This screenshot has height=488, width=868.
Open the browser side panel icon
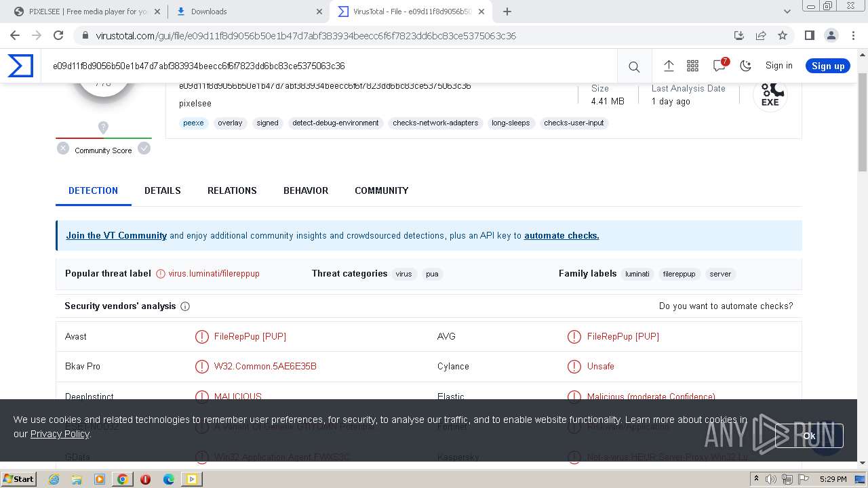[x=809, y=36]
